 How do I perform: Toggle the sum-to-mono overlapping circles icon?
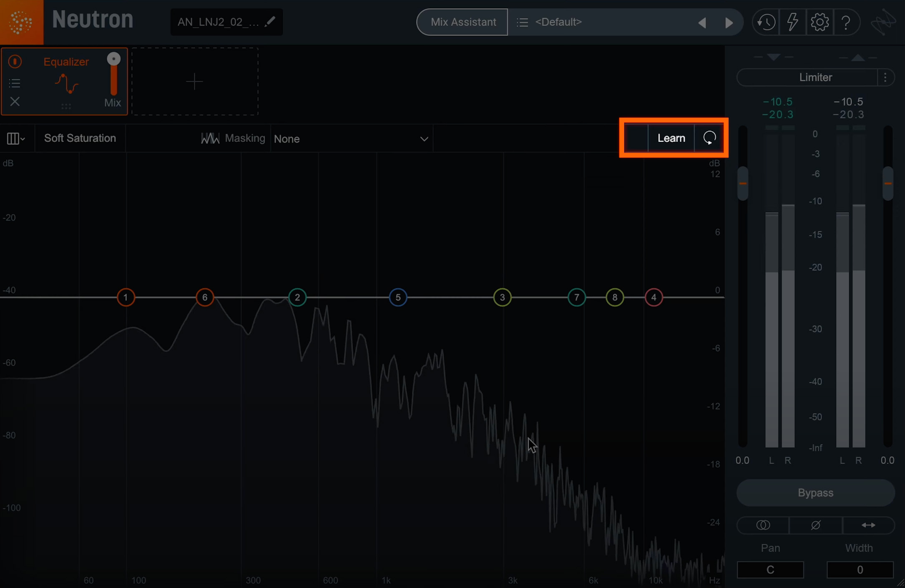coord(763,525)
